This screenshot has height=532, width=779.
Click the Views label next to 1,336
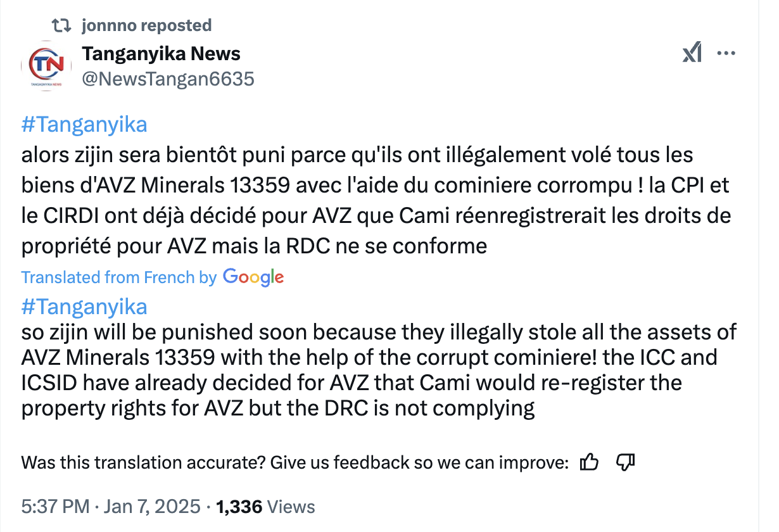[291, 507]
